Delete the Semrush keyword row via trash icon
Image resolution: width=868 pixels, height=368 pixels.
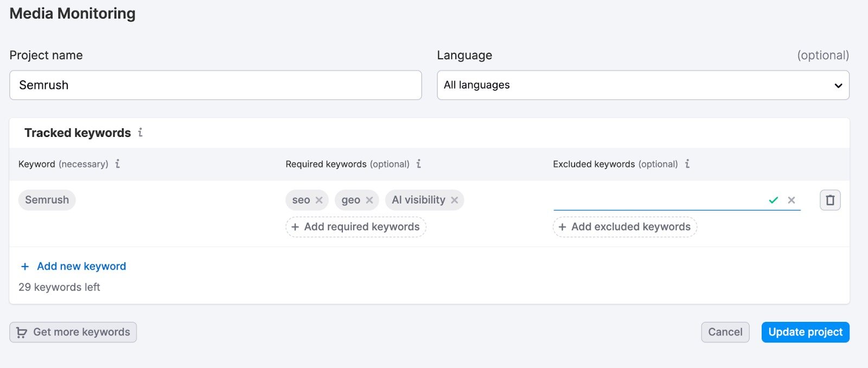tap(830, 200)
